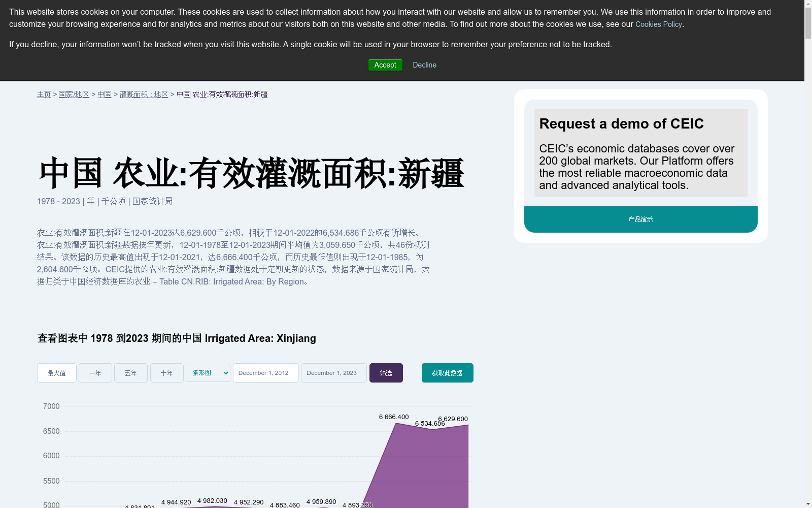Click the 5500 y-axis label
812x508 pixels.
tap(51, 481)
